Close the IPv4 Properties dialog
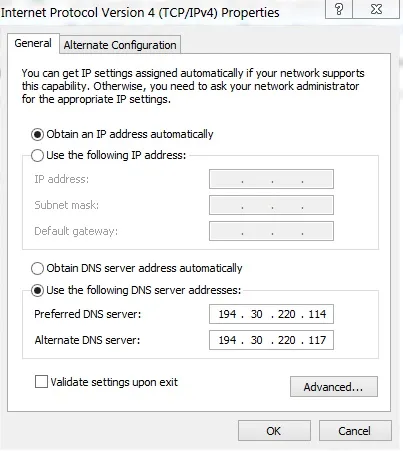The width and height of the screenshot is (403, 451). (x=376, y=9)
